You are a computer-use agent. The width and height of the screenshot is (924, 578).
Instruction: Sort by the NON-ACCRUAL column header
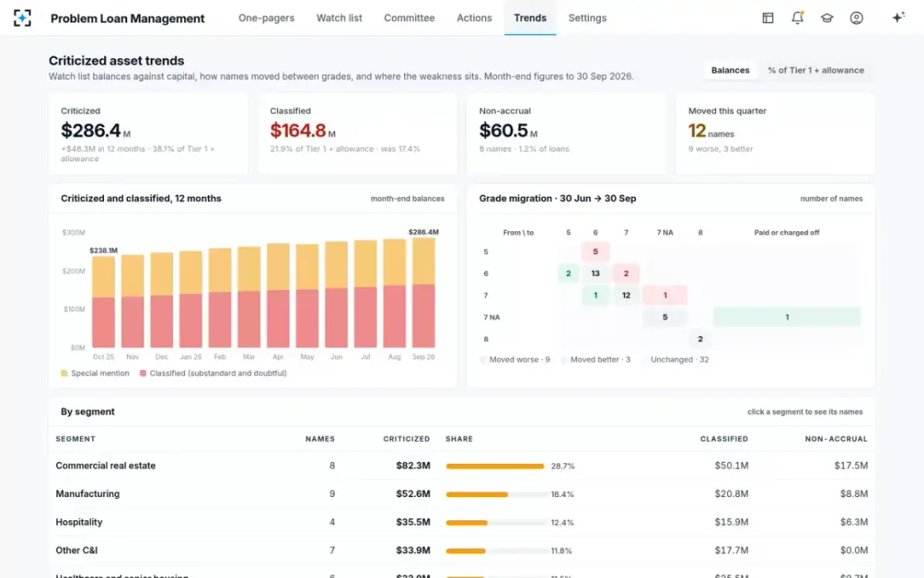coord(836,439)
